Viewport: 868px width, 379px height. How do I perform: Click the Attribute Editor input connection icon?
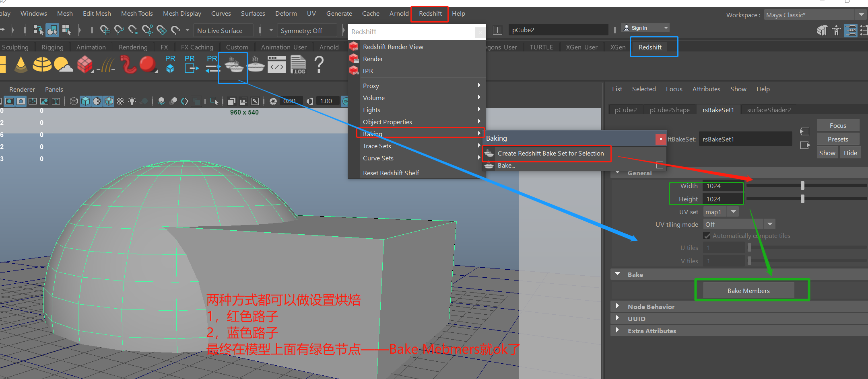(x=804, y=131)
